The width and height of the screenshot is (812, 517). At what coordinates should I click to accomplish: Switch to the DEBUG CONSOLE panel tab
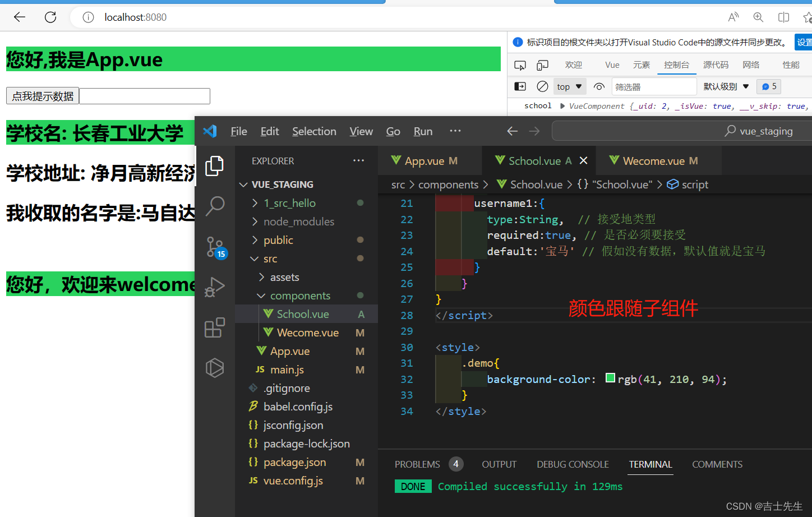point(573,464)
